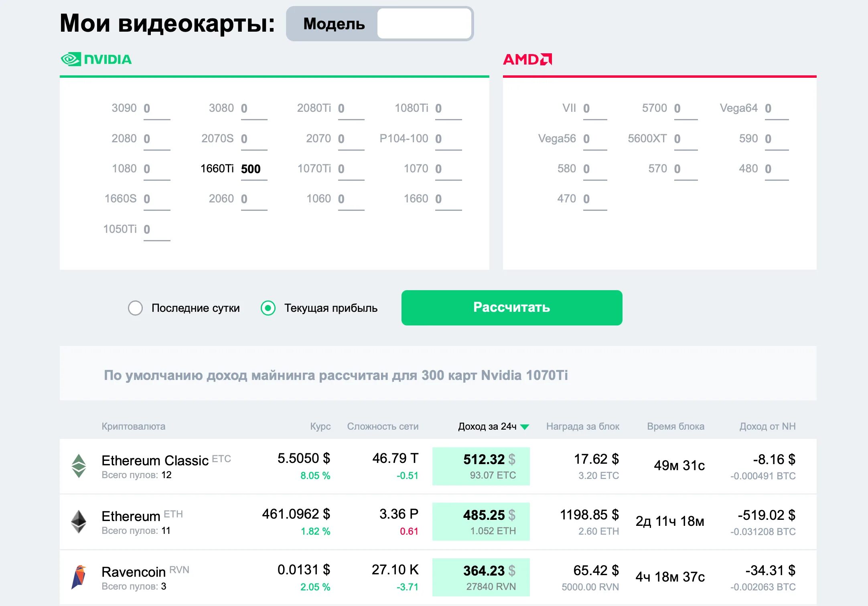Image resolution: width=868 pixels, height=606 pixels.
Task: Switch toggle to 'Модель' option
Action: [x=334, y=24]
